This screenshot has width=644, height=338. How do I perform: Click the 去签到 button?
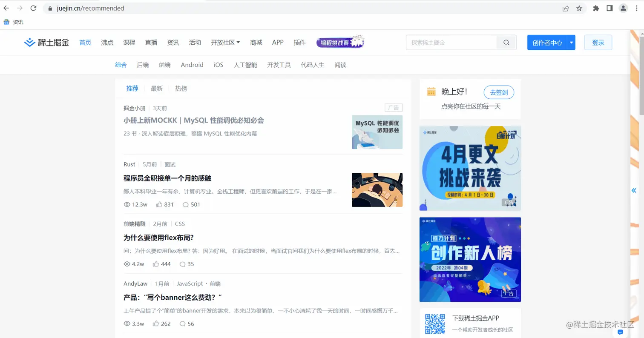pyautogui.click(x=499, y=92)
